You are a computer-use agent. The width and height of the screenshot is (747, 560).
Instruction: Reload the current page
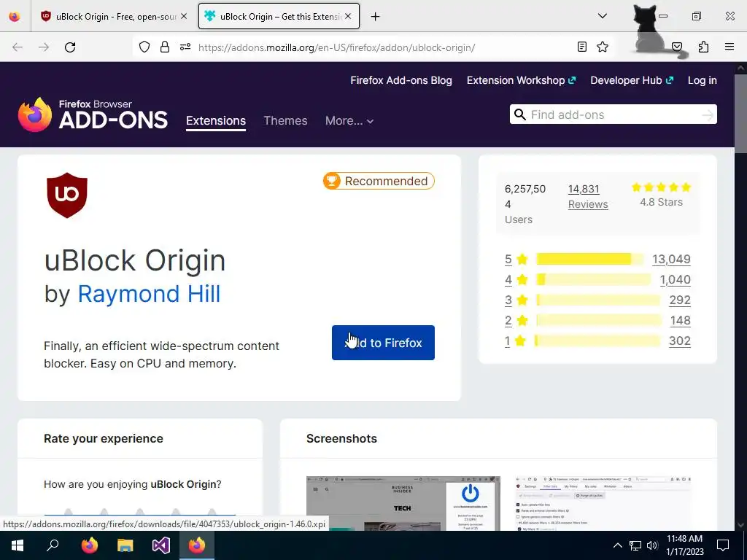tap(70, 47)
